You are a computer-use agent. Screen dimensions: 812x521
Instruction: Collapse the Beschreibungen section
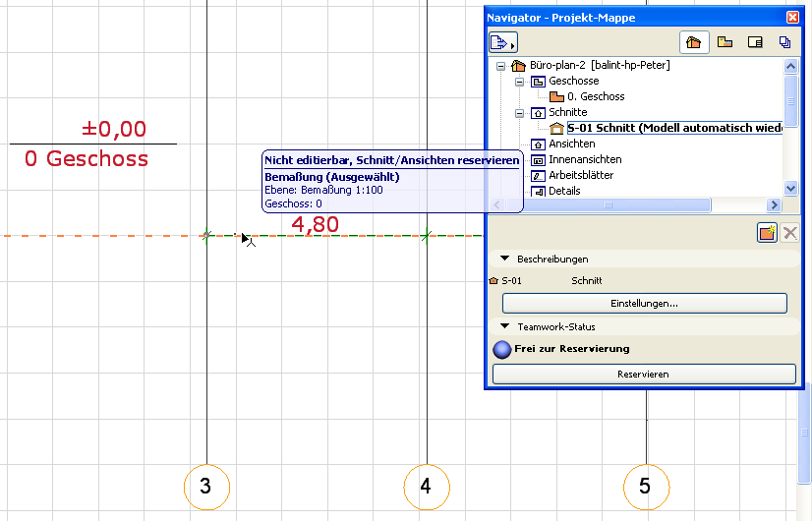tap(505, 259)
